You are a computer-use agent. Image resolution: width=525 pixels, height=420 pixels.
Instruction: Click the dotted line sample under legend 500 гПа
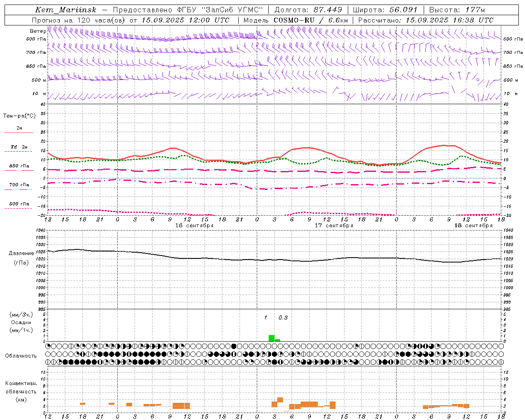tap(18, 209)
